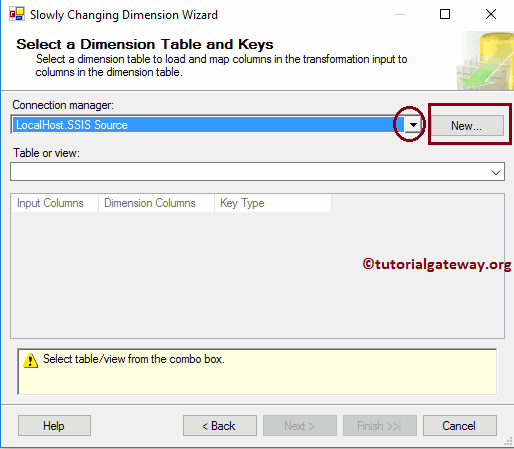
Task: Click the disabled Next button
Action: [x=300, y=425]
